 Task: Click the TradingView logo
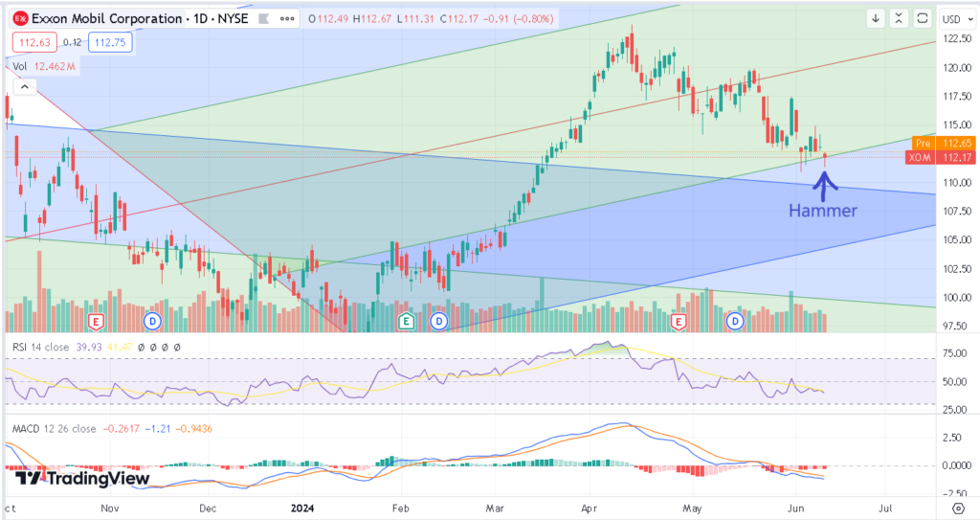82,479
